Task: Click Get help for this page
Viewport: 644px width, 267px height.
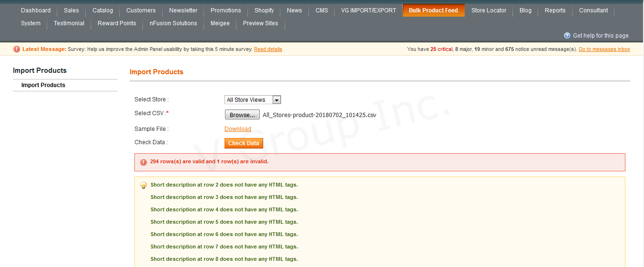Action: 600,36
